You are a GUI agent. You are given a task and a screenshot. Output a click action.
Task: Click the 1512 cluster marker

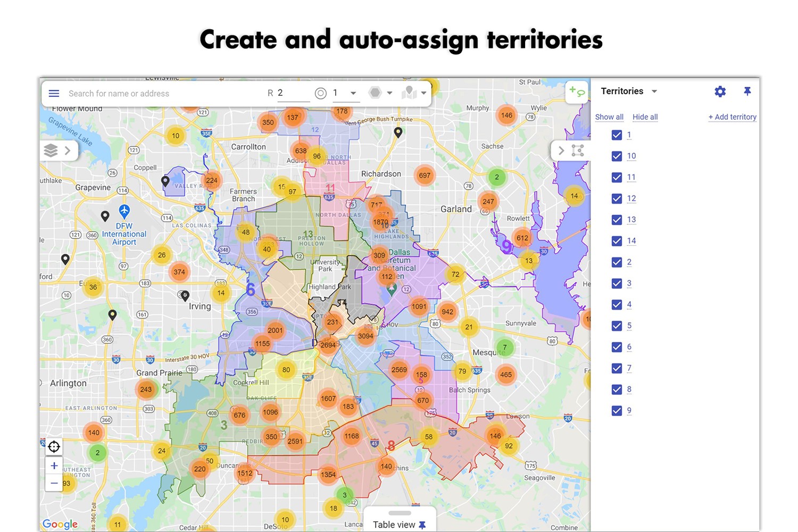(x=245, y=473)
